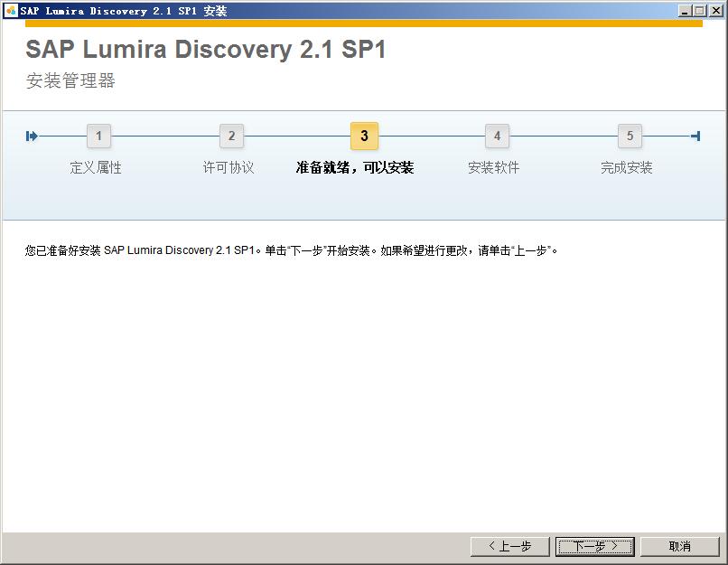Click the Lumira app icon in the title bar
This screenshot has width=728, height=565.
11,11
